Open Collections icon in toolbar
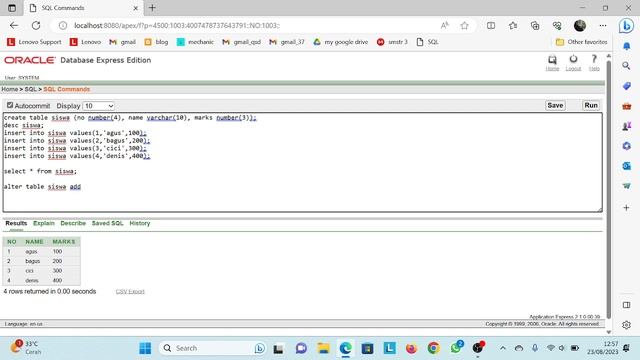 pos(535,26)
